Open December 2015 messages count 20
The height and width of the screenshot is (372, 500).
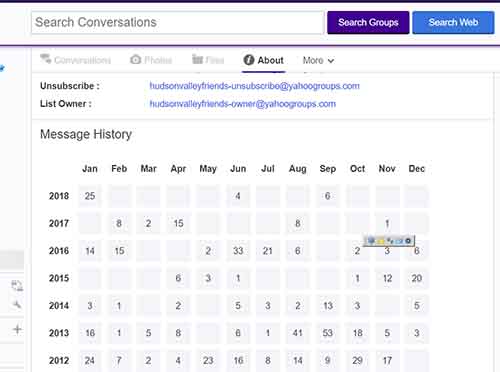tap(417, 278)
